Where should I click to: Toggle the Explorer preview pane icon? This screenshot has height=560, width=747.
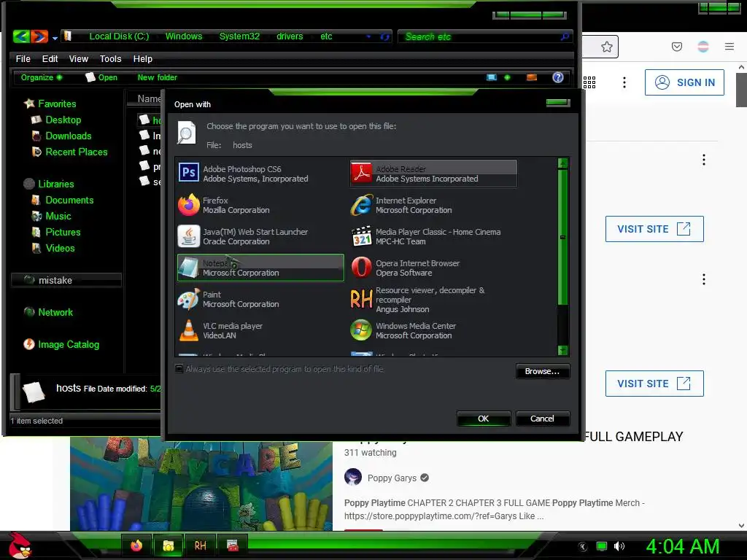click(x=532, y=77)
